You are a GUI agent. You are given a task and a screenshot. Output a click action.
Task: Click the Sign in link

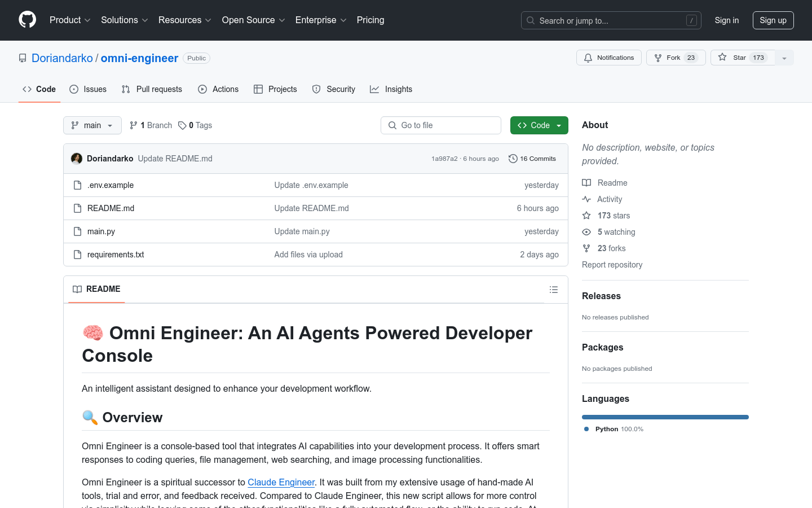pos(727,20)
